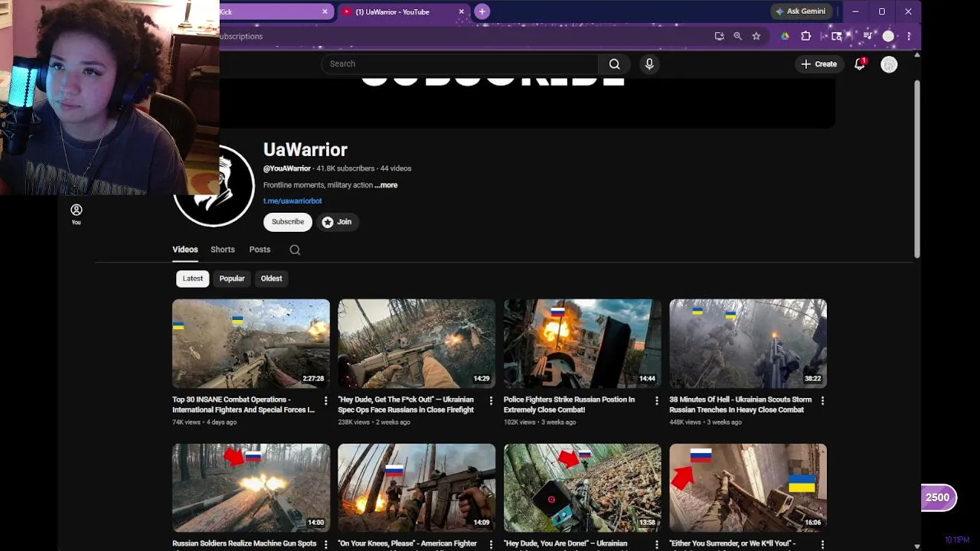Open Police Fighters Strike Russian Postion title
980x551 pixels.
[x=569, y=405]
